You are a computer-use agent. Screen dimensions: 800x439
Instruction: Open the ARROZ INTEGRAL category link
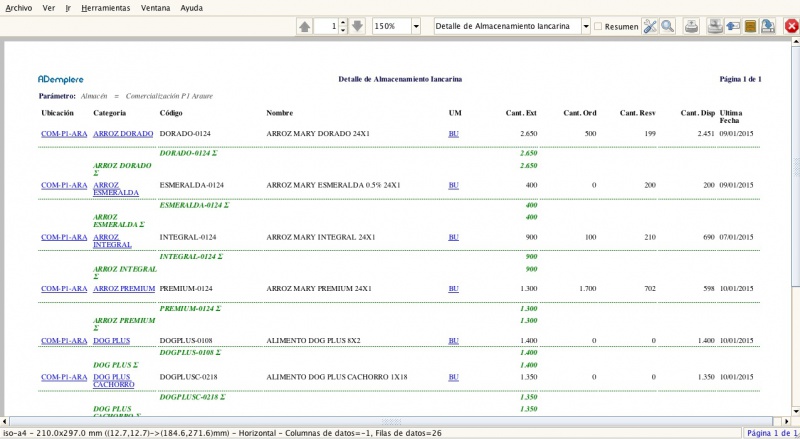(112, 241)
